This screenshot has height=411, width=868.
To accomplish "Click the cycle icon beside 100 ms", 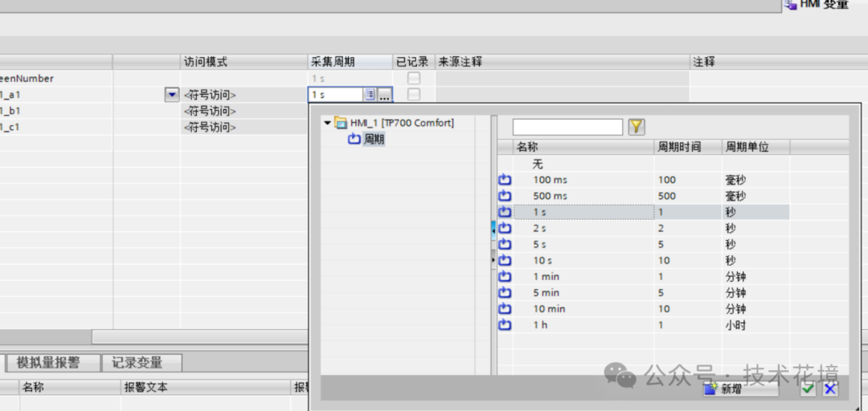I will (505, 180).
